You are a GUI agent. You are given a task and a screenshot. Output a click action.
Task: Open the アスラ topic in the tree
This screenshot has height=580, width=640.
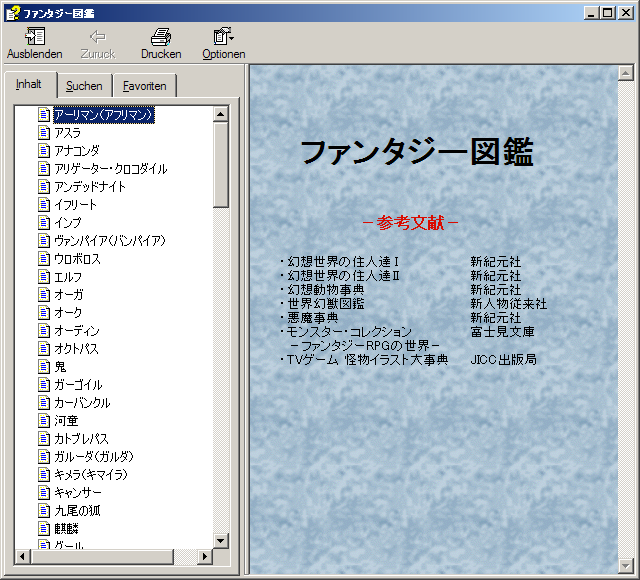68,133
